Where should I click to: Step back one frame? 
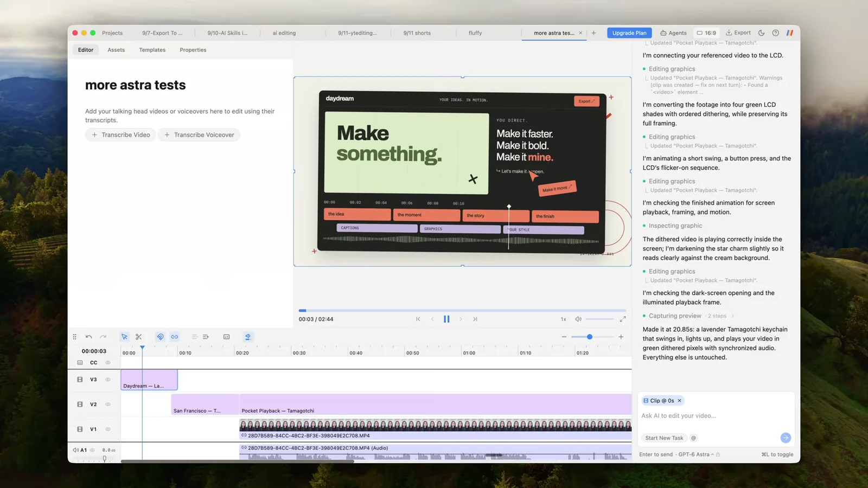click(432, 319)
